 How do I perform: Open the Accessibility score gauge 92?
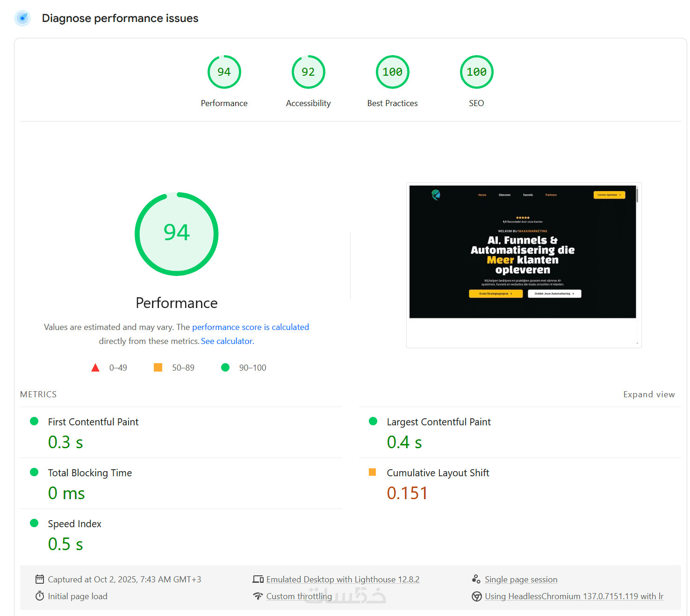(x=309, y=72)
